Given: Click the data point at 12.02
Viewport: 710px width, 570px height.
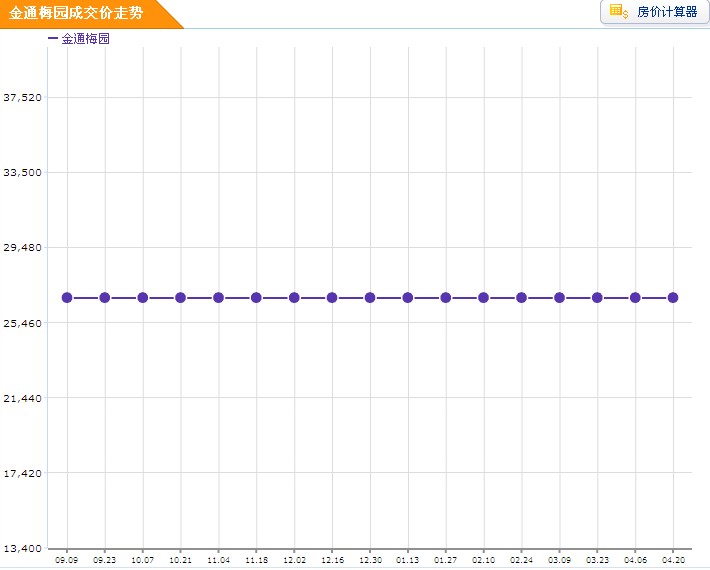Looking at the screenshot, I should [294, 297].
